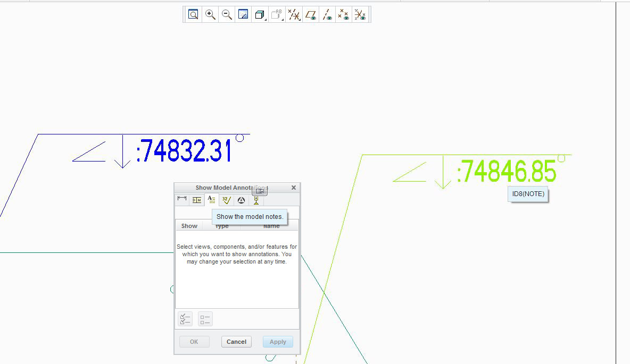
Task: Toggle datum axis display
Action: [327, 15]
